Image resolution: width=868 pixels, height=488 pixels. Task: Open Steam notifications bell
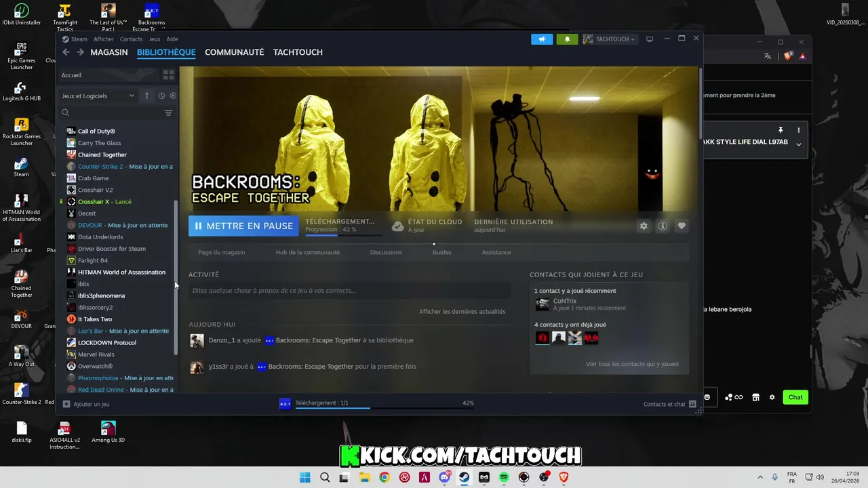[568, 39]
